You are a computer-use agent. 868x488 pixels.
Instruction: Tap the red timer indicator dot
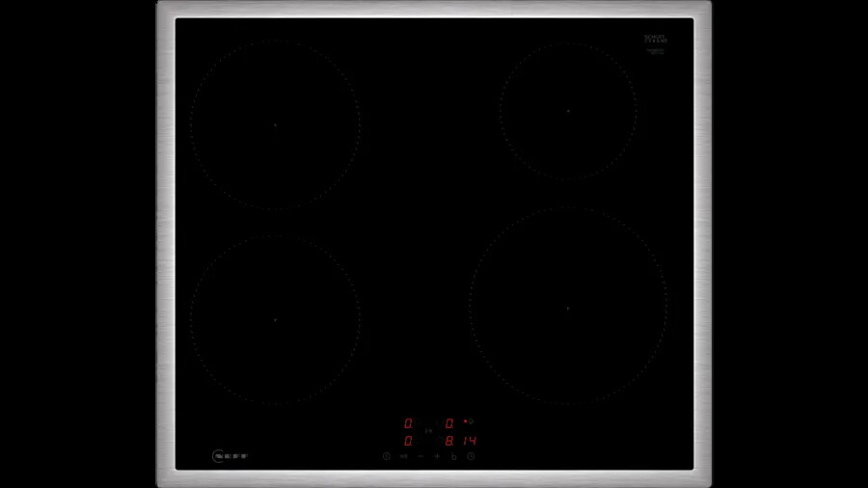[x=465, y=421]
